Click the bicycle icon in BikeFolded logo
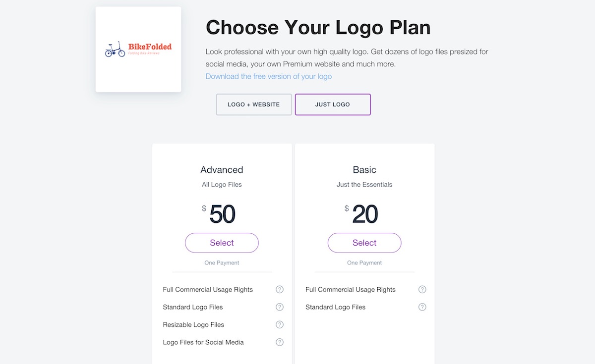The width and height of the screenshot is (595, 364). coord(115,50)
